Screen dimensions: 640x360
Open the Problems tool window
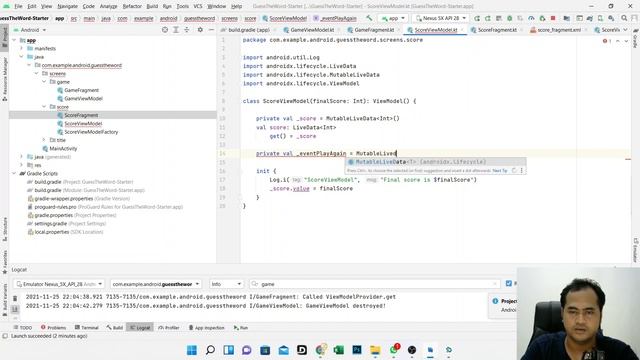(53, 327)
